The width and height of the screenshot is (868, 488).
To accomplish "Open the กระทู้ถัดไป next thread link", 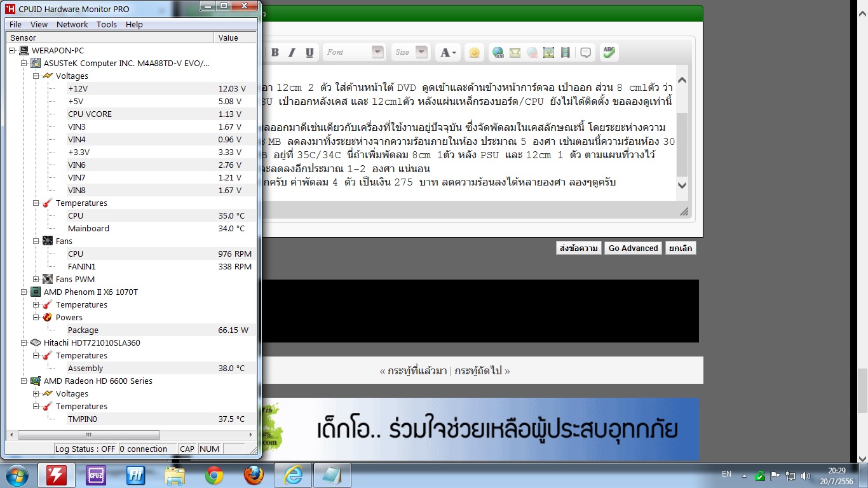I will [478, 370].
